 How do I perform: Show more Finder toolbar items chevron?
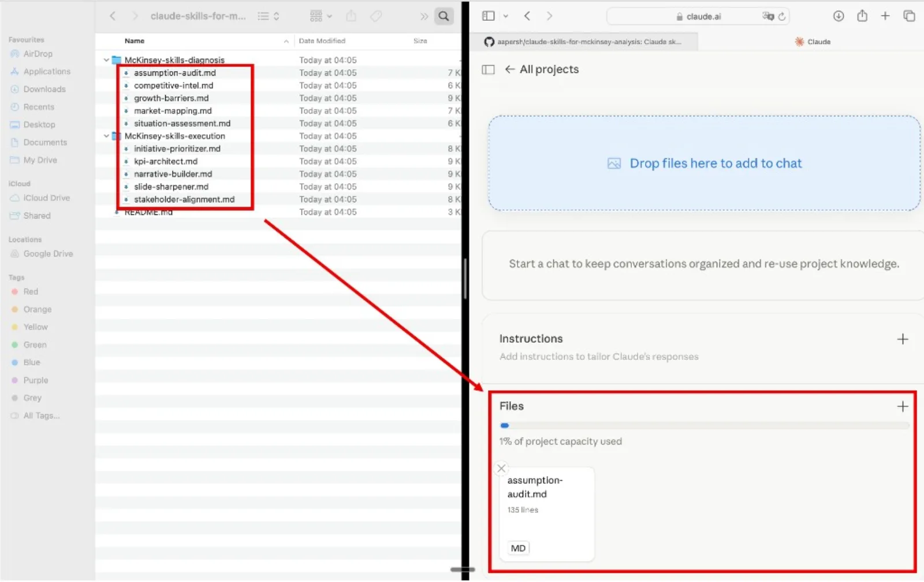click(424, 16)
